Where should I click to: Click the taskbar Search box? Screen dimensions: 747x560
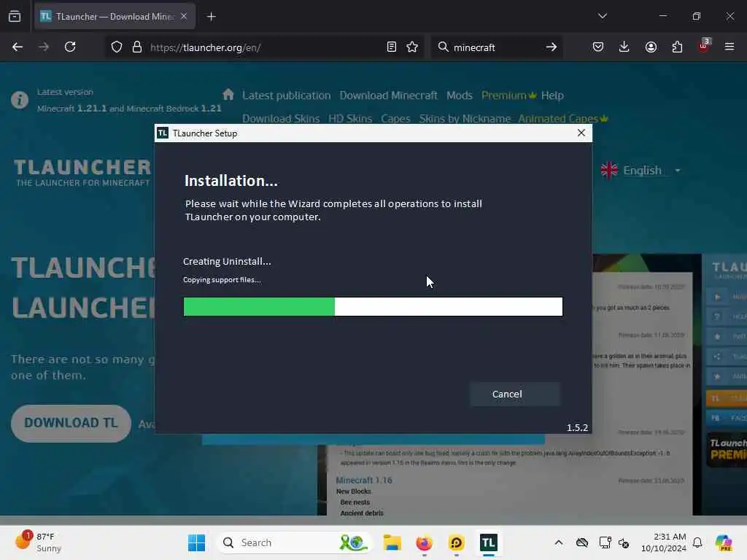pos(294,542)
